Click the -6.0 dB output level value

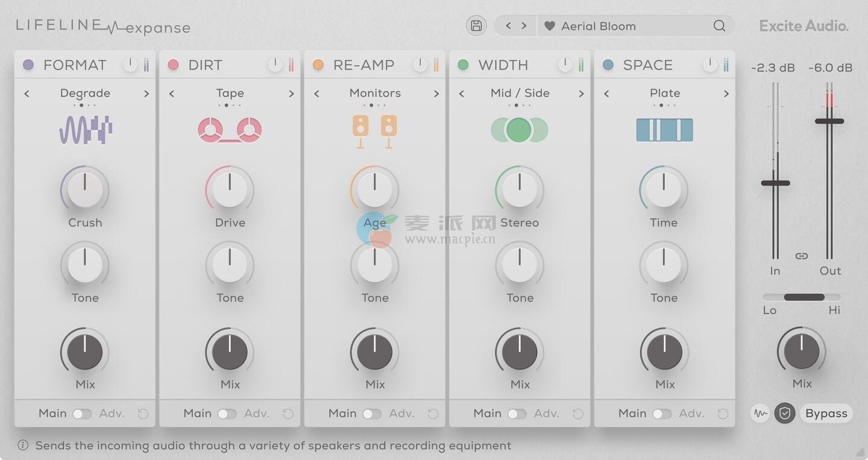[831, 68]
